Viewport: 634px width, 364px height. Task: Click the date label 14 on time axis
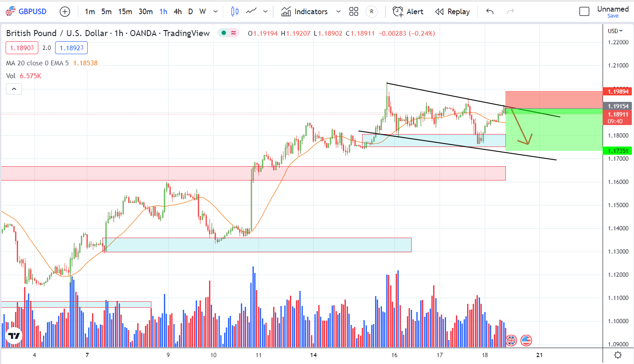click(x=314, y=355)
